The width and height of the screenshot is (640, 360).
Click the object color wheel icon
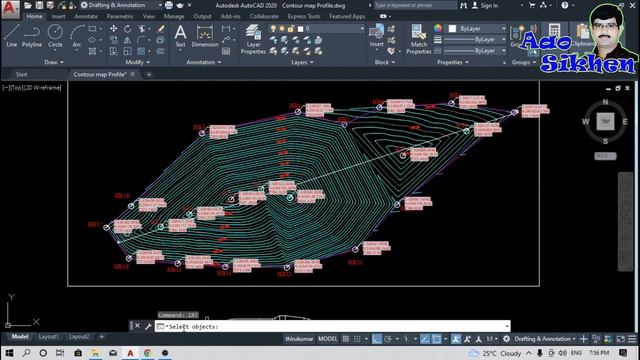(x=438, y=28)
